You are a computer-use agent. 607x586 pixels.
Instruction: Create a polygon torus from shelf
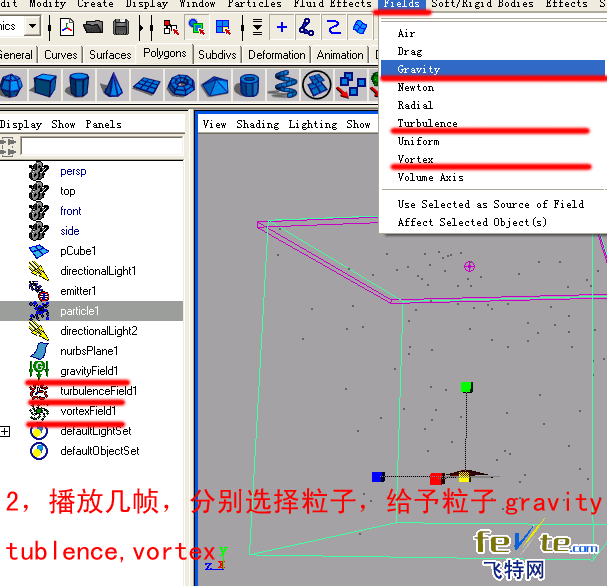point(180,85)
